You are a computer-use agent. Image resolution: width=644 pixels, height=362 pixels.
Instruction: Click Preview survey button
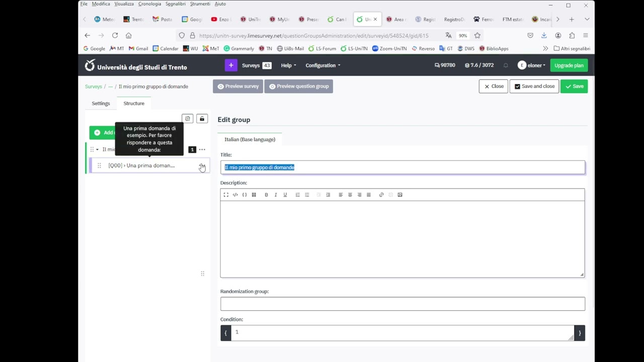238,86
